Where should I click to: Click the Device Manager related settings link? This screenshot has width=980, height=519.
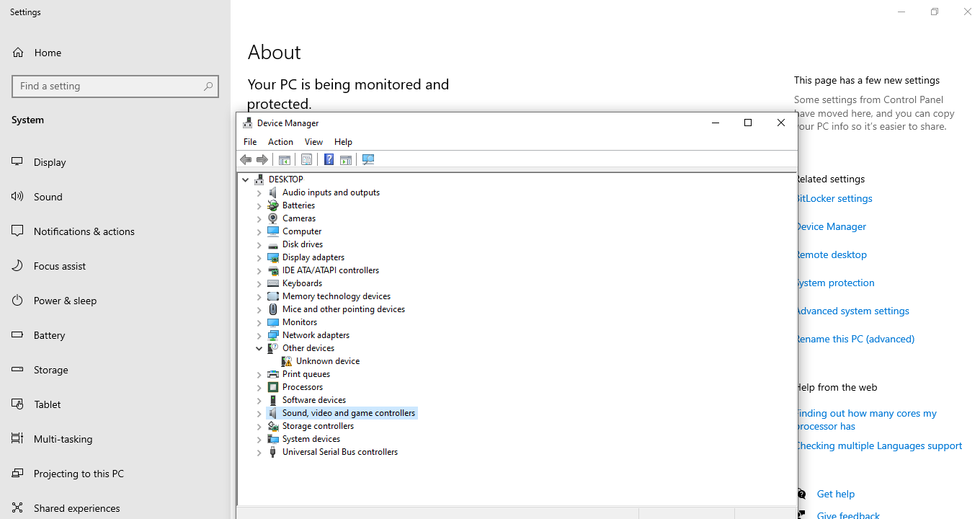(832, 226)
